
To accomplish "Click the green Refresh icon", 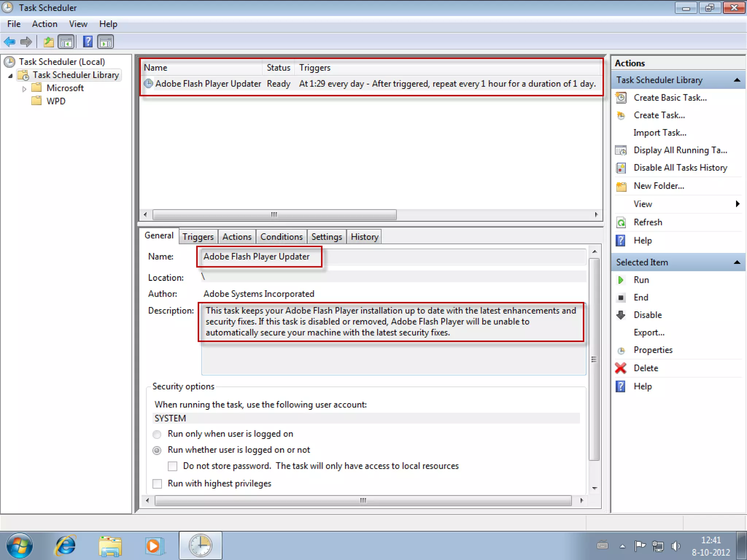I will pos(621,222).
